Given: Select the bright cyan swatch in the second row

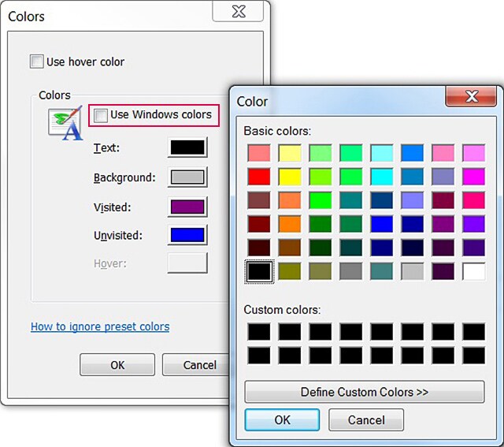Looking at the screenshot, I should 382,177.
